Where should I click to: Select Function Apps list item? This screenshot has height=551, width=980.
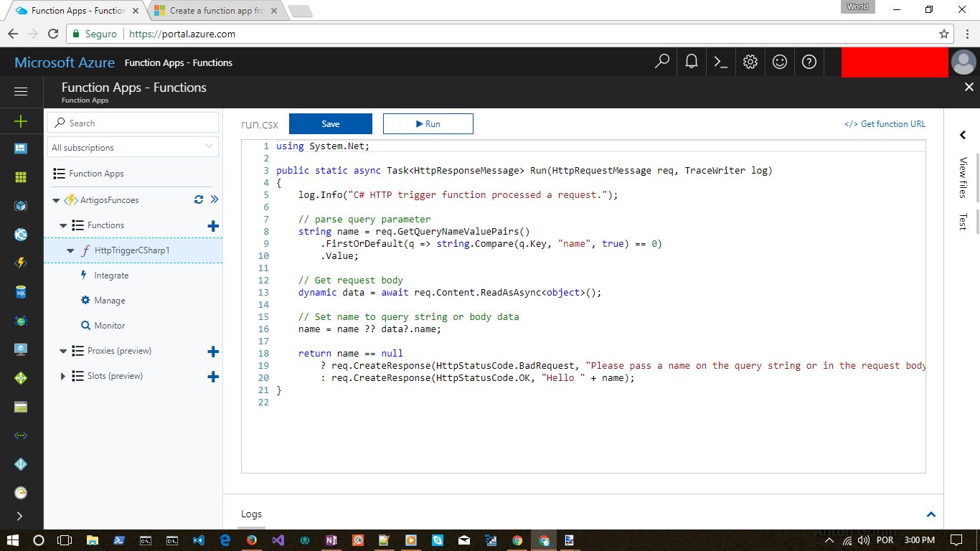pos(96,174)
